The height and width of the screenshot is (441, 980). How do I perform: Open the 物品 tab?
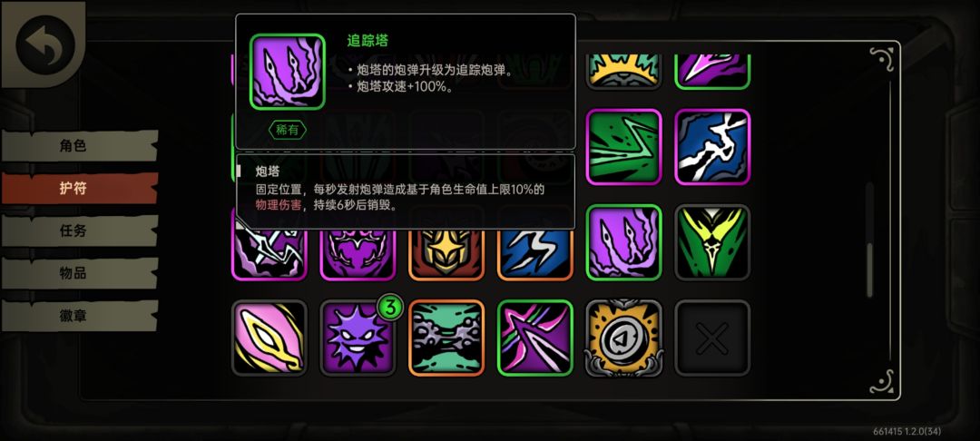coord(79,274)
